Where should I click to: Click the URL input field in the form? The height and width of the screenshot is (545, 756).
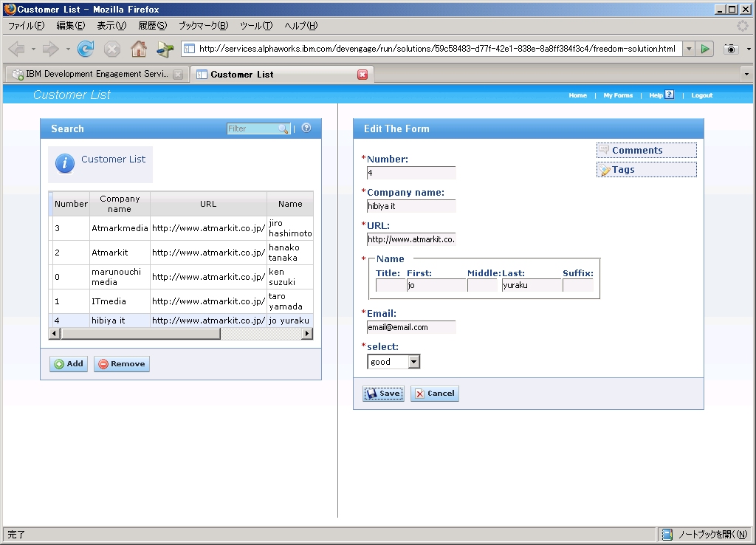point(411,239)
